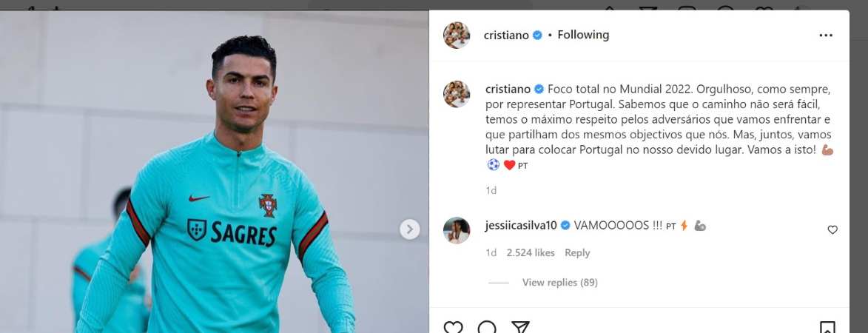Share post using the paper plane icon

(519, 327)
